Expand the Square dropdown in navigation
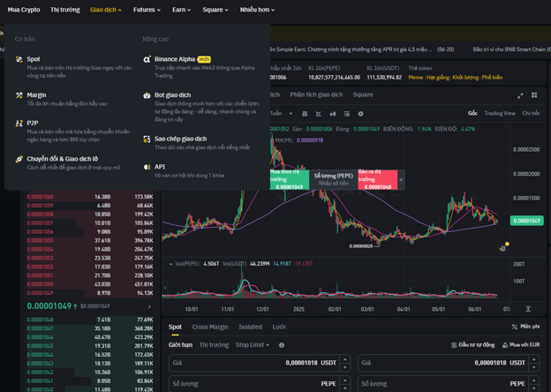The height and width of the screenshot is (392, 551). 215,10
